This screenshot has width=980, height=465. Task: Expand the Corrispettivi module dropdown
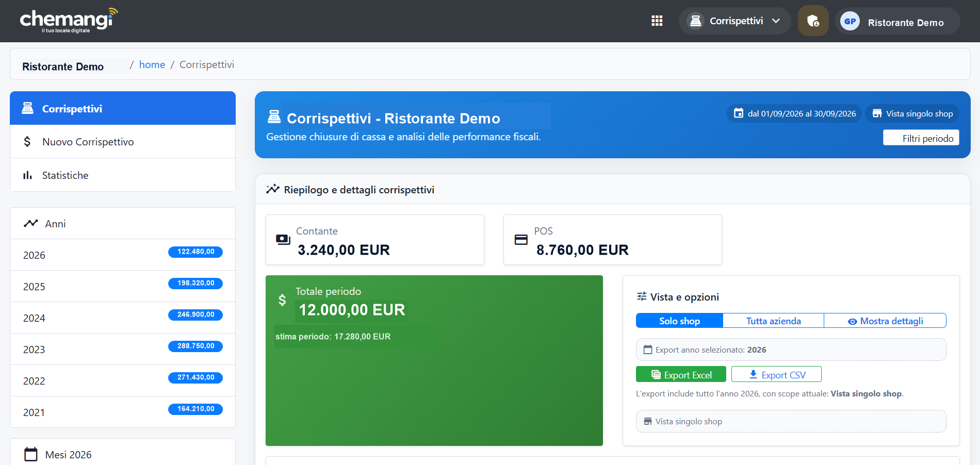734,21
